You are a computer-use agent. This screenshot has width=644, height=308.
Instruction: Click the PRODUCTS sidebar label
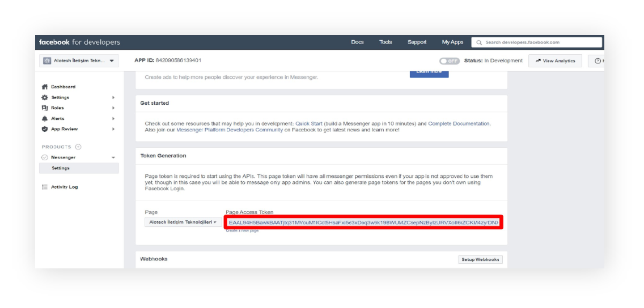point(56,147)
